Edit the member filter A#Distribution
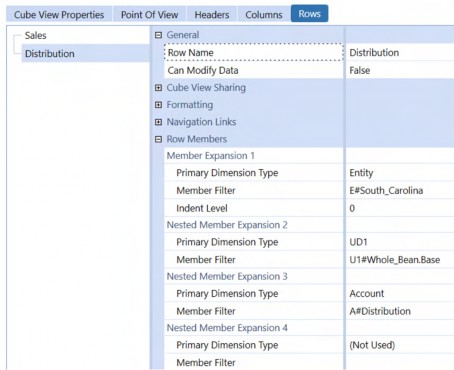The width and height of the screenshot is (454, 370). tap(400, 311)
